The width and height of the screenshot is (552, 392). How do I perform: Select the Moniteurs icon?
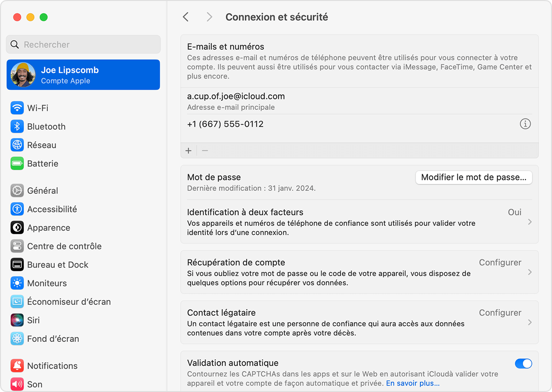pyautogui.click(x=17, y=283)
